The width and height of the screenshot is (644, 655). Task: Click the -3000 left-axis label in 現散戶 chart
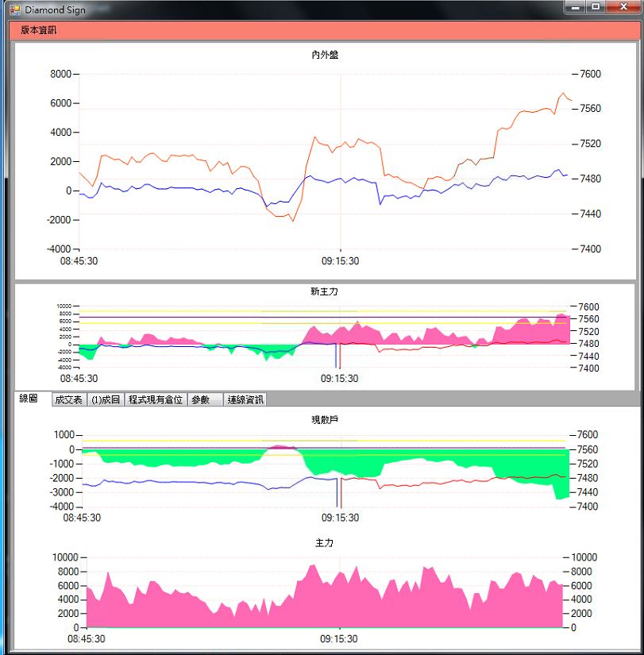tap(62, 492)
